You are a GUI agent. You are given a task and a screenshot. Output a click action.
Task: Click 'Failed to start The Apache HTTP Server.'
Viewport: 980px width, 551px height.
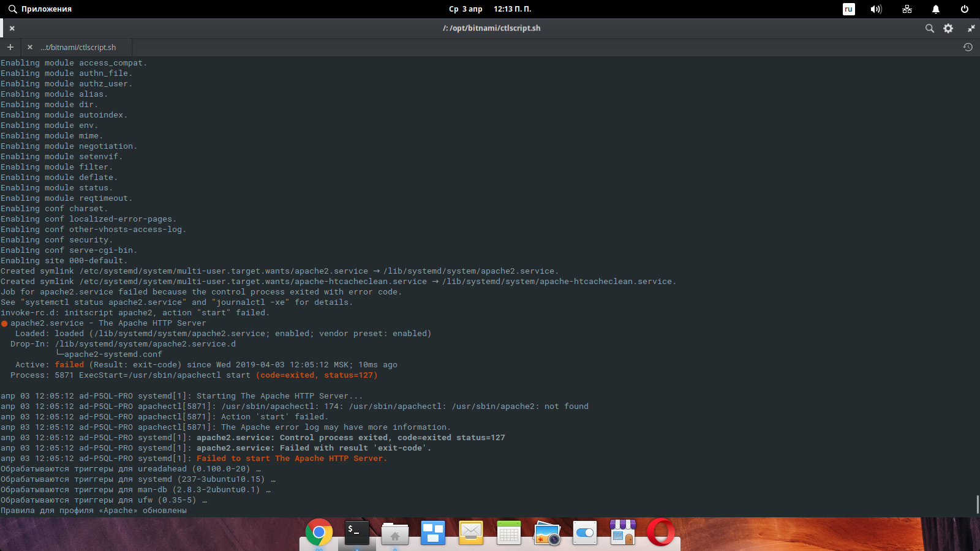coord(292,459)
